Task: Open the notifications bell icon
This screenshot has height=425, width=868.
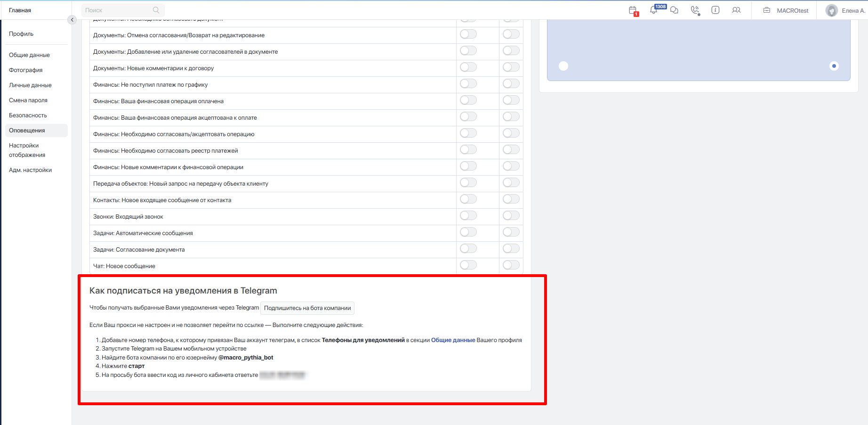Action: [654, 10]
